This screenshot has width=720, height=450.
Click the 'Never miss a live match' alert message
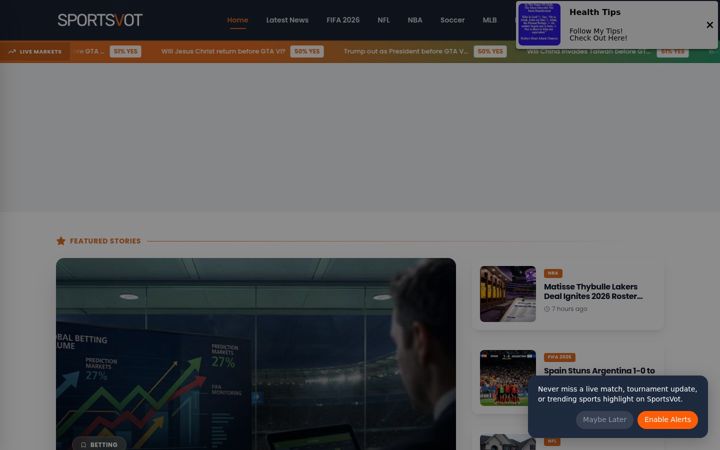click(617, 394)
